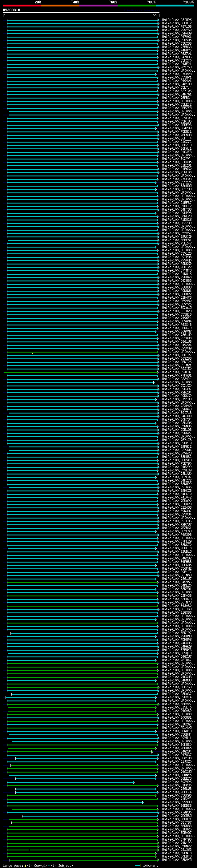Select label UniRef100_A5DY90
197x868 pixels.
(x=177, y=463)
